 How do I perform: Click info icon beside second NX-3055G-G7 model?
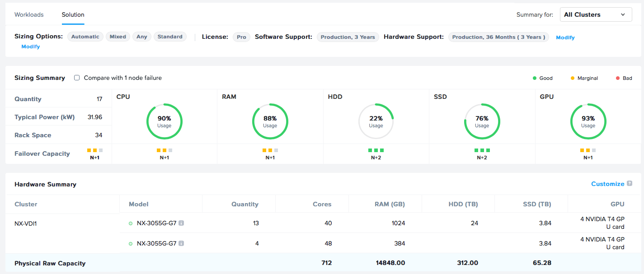(x=181, y=243)
